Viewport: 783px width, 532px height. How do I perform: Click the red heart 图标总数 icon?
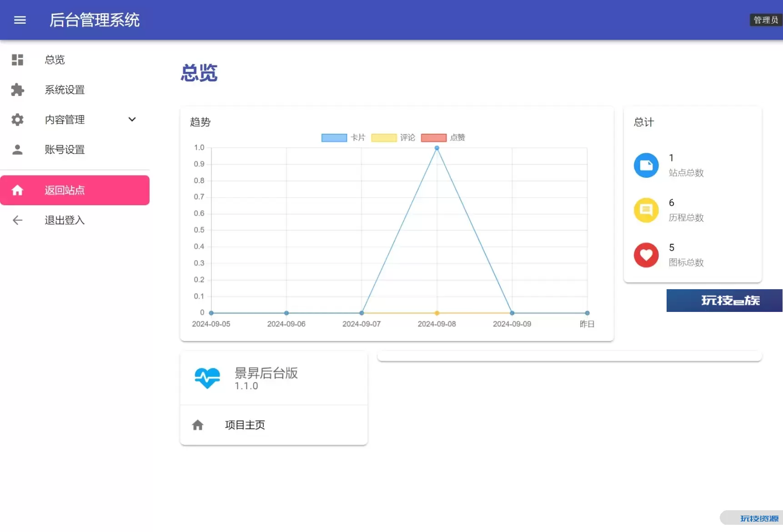point(646,255)
